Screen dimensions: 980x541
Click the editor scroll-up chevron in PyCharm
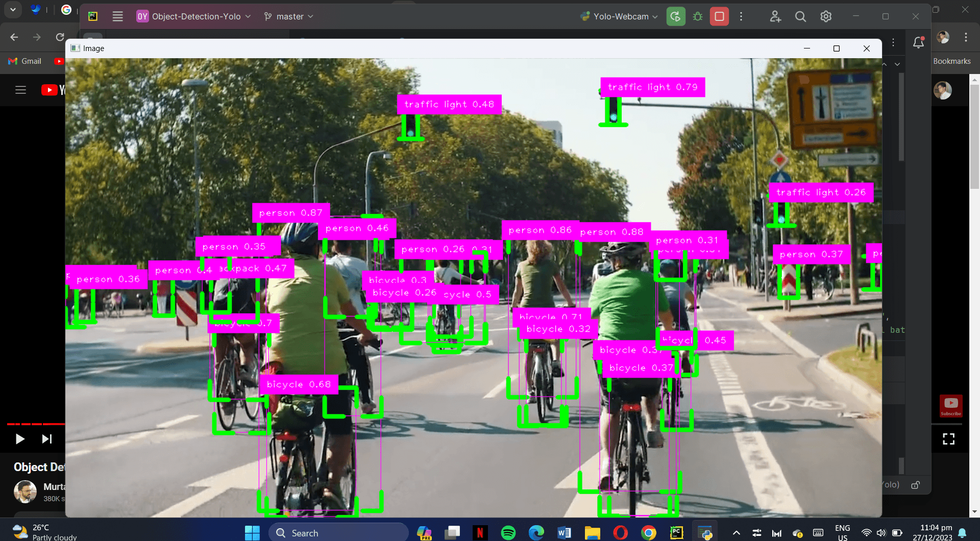pos(885,64)
